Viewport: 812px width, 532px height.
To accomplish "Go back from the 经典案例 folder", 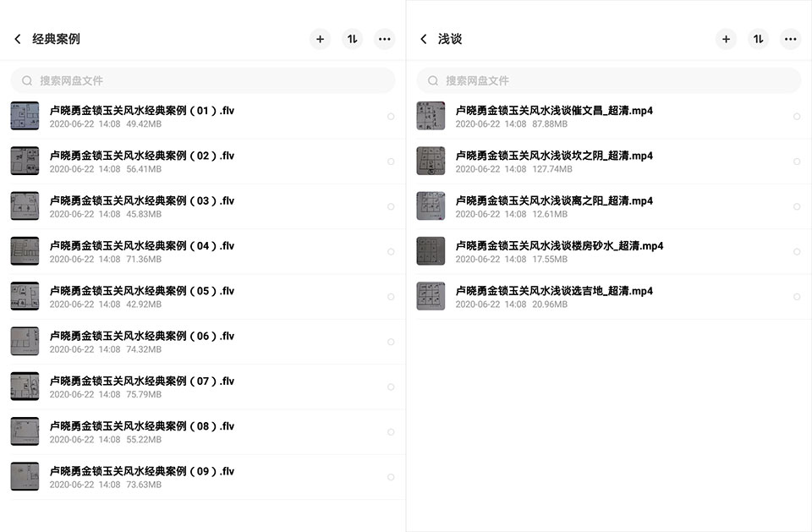I will pos(18,39).
